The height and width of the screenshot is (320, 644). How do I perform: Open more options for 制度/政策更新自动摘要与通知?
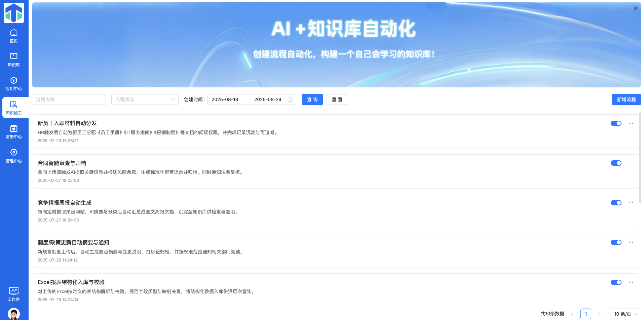click(631, 242)
